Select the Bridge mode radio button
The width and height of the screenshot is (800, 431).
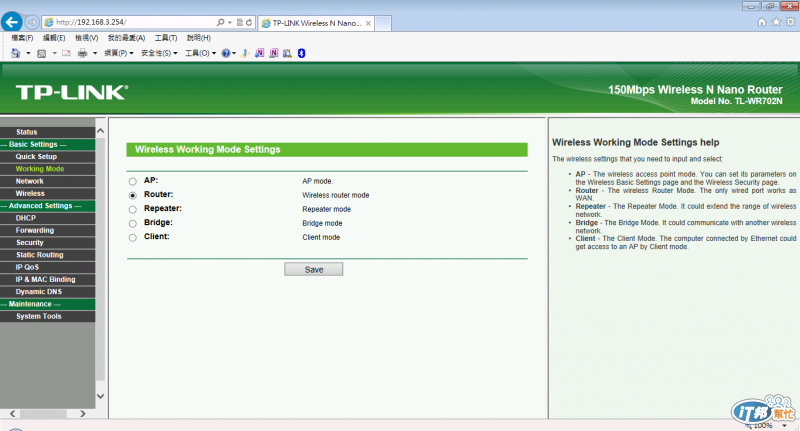[x=133, y=223]
